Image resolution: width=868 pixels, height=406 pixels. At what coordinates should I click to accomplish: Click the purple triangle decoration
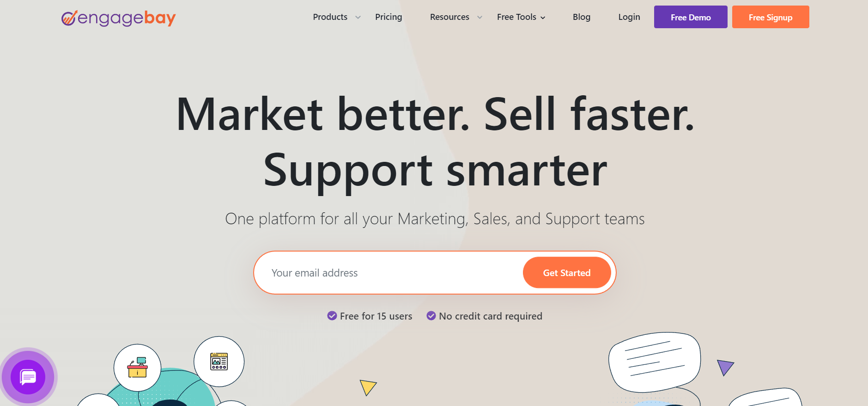[x=725, y=367]
